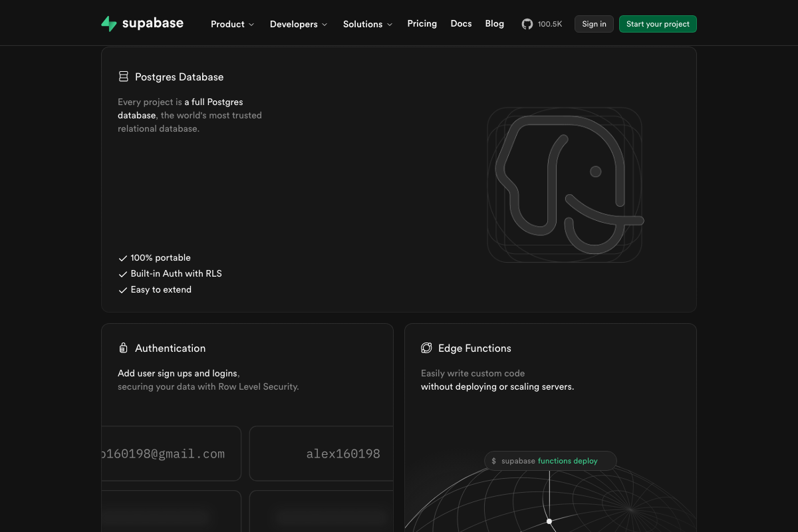
Task: Click the 100.5K GitHub stars count
Action: 550,24
